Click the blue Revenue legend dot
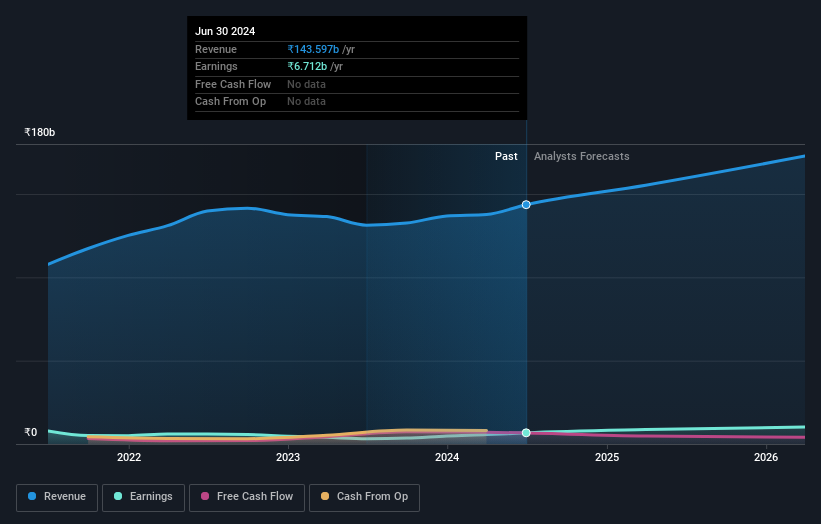The width and height of the screenshot is (821, 524). pyautogui.click(x=32, y=496)
